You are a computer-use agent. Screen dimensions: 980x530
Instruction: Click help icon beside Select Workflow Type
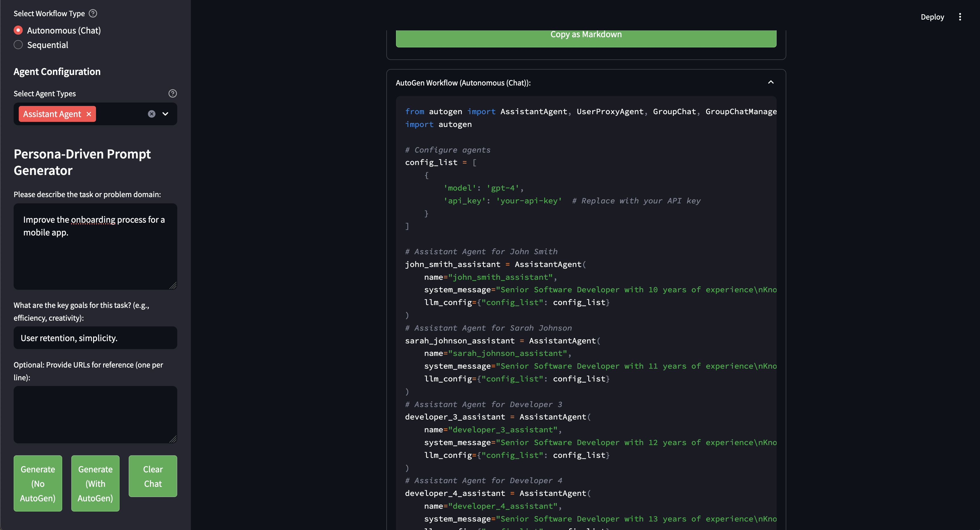click(93, 13)
